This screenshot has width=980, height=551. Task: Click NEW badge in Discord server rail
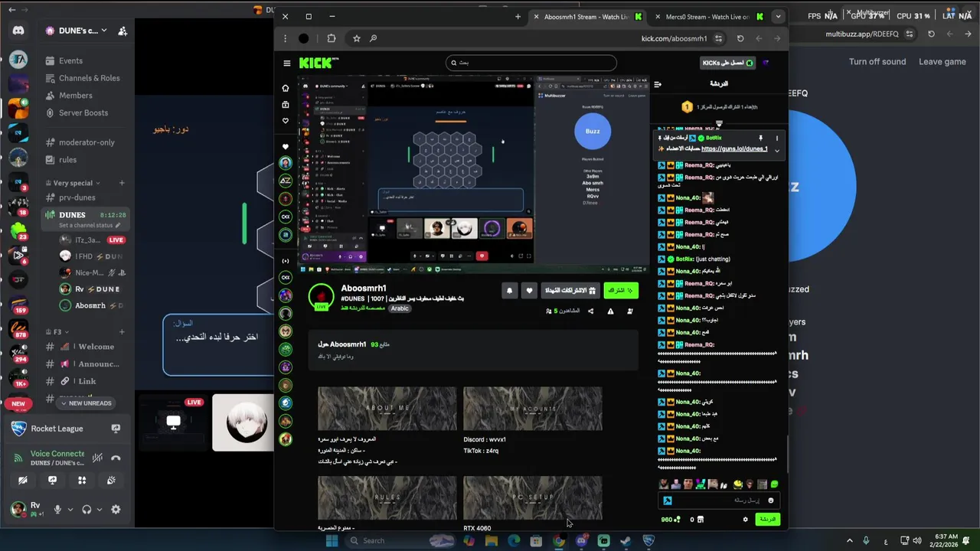pyautogui.click(x=18, y=403)
